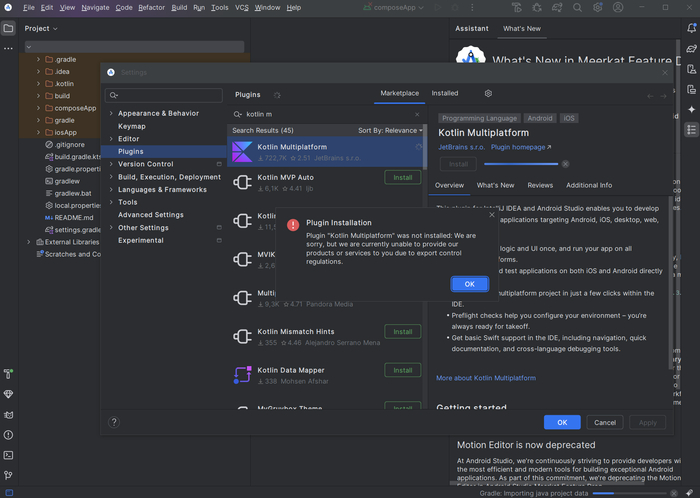The width and height of the screenshot is (700, 498).
Task: Switch to the Installed plugins tab
Action: [x=445, y=93]
